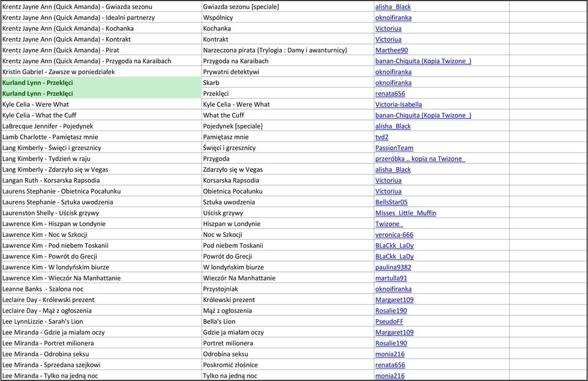Click Victoriua link in Kontrakt row

coord(388,39)
